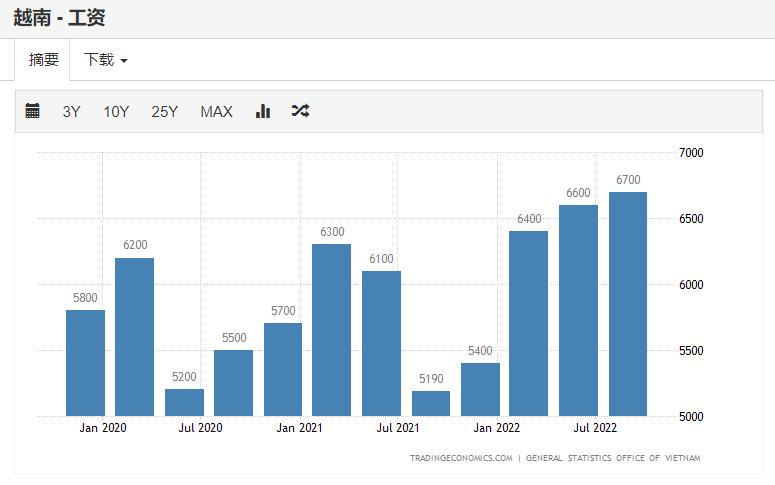Viewport: 775px width, 485px height.
Task: Select the 3Y time range
Action: pos(71,112)
